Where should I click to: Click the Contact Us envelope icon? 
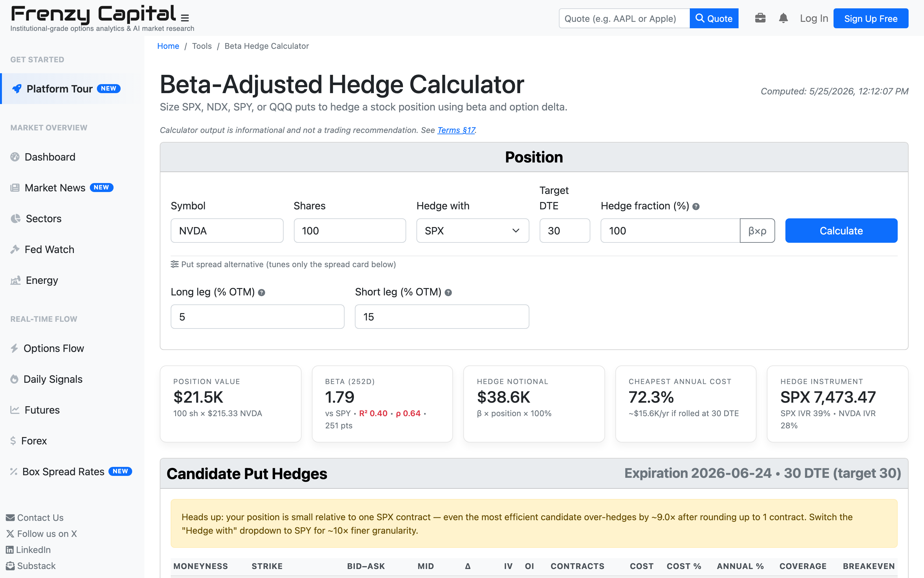(10, 518)
